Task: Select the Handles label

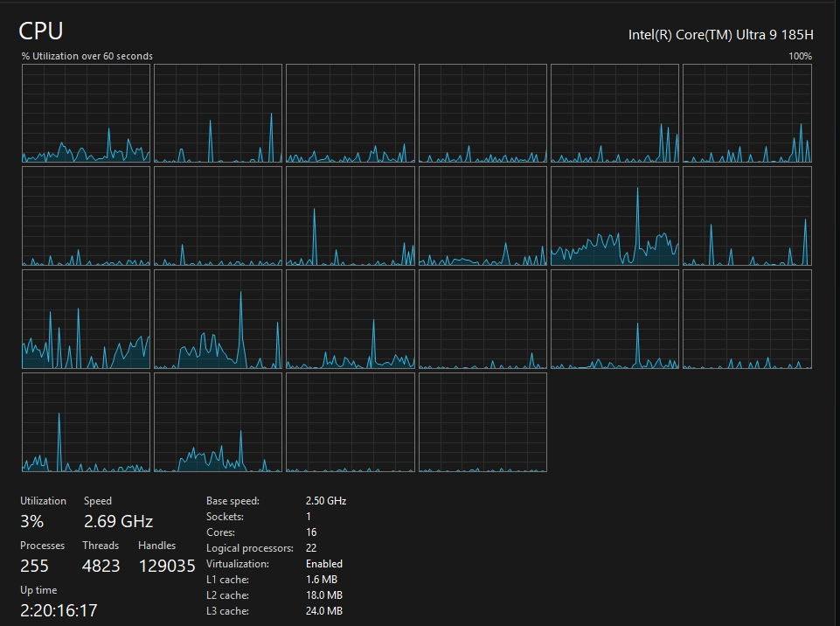Action: [157, 545]
